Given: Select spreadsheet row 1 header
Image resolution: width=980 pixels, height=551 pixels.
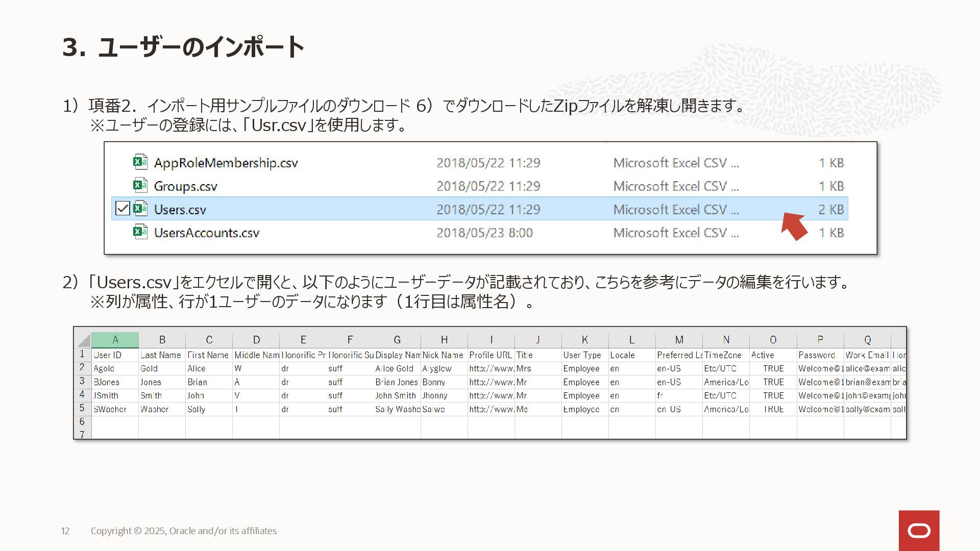Looking at the screenshot, I should 82,354.
